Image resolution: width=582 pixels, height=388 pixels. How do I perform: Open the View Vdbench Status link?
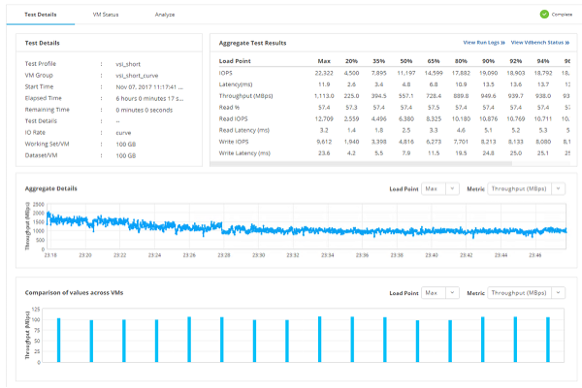(x=540, y=43)
